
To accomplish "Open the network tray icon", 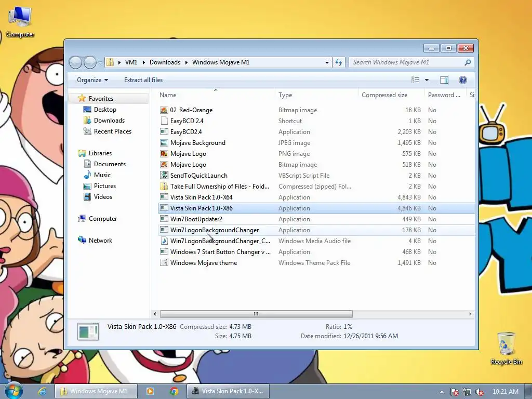I will pos(467,392).
